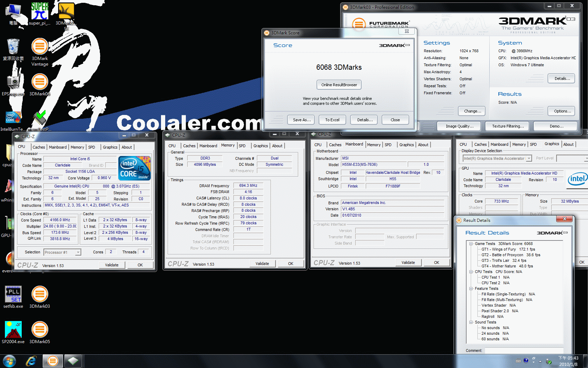Click the Change... settings button
The image size is (588, 368).
point(472,111)
